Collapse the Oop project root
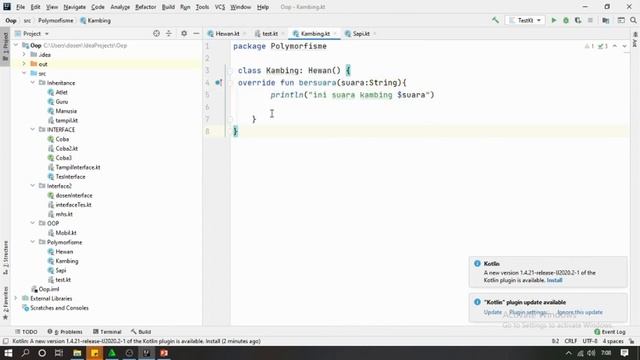The image size is (640, 360). pos(16,45)
